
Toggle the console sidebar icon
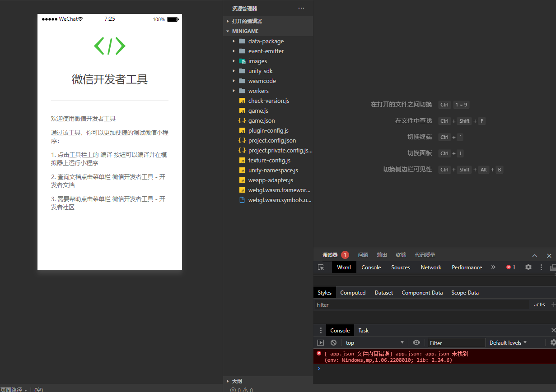pos(320,343)
